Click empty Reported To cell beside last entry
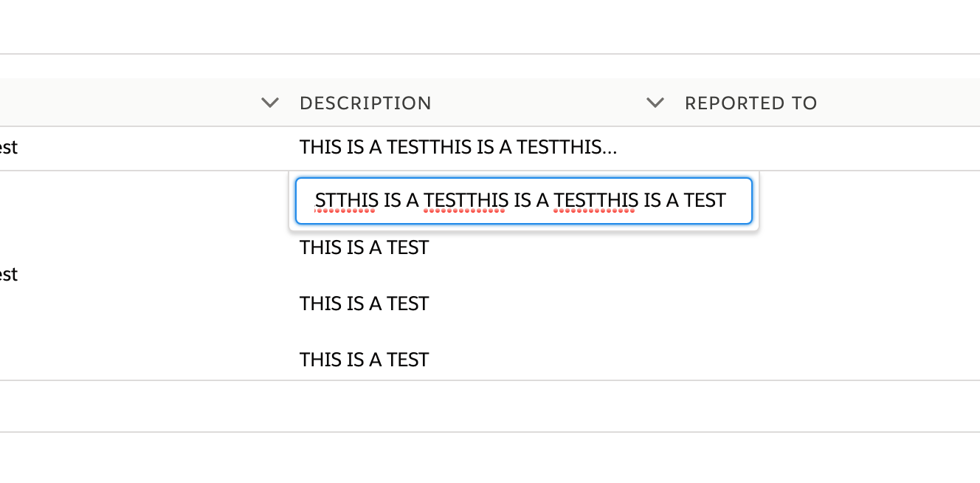Screen dimensions: 980x483 [x=812, y=360]
